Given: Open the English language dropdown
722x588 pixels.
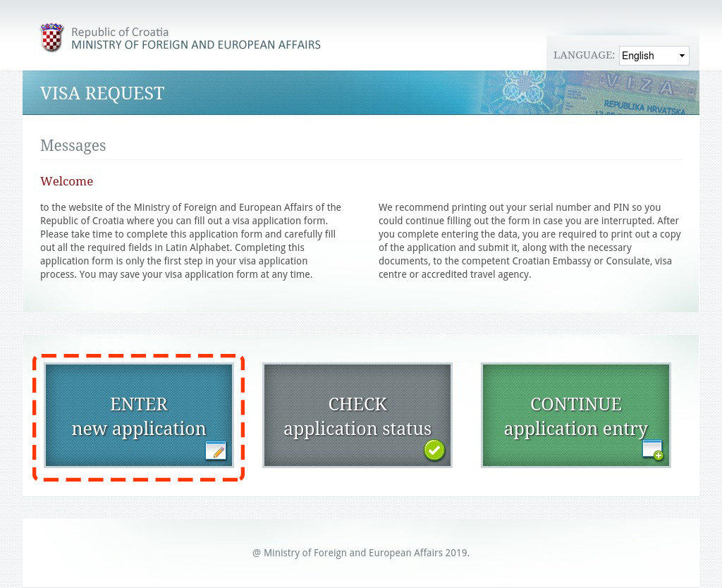Looking at the screenshot, I should [653, 56].
